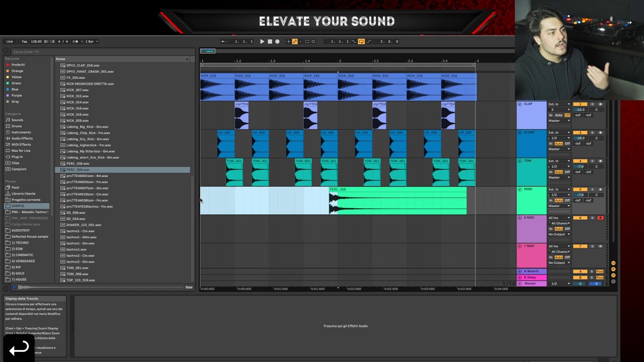
Task: Collapse the HI HAT track
Action: coord(520,133)
